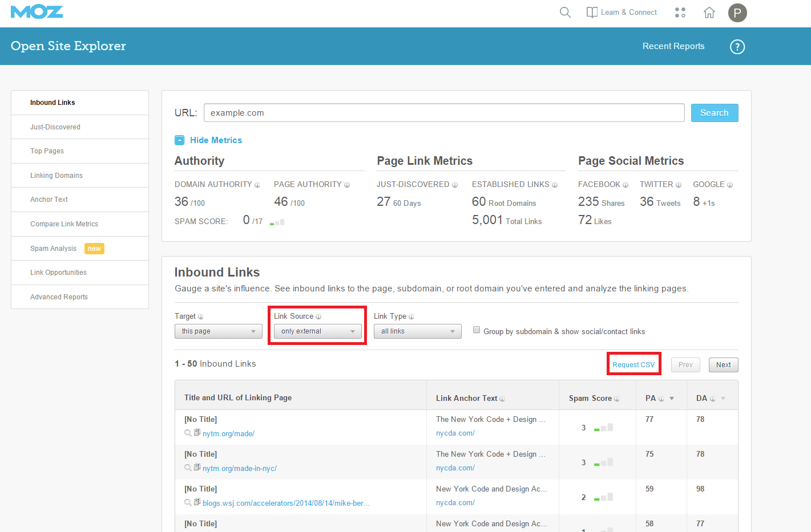Screen dimensions: 811x532
Task: Show info for Page Authority
Action: (347, 185)
